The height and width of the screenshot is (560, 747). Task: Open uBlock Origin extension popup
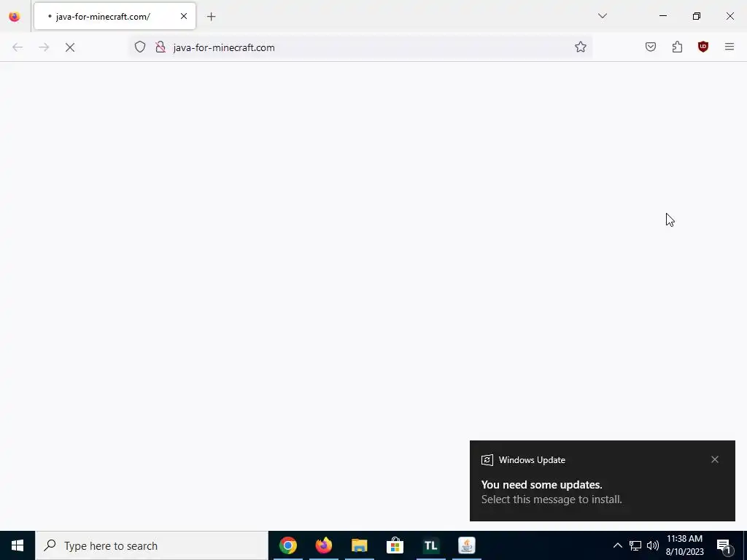point(703,47)
